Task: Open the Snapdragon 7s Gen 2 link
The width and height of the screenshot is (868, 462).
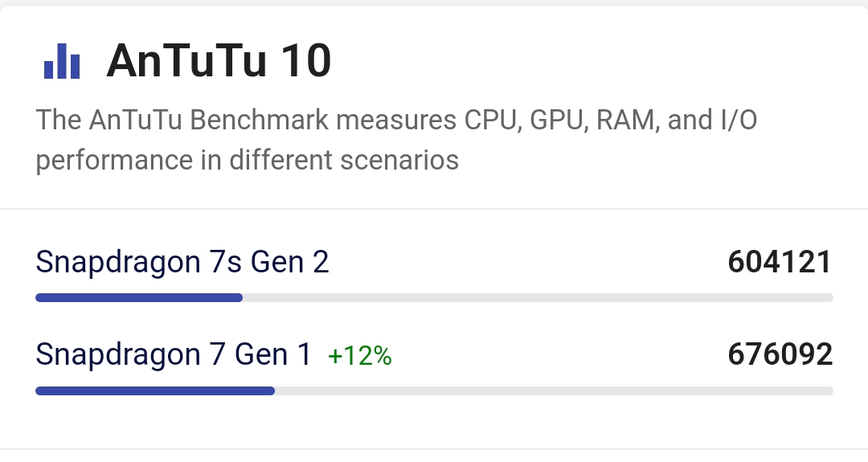Action: tap(182, 262)
